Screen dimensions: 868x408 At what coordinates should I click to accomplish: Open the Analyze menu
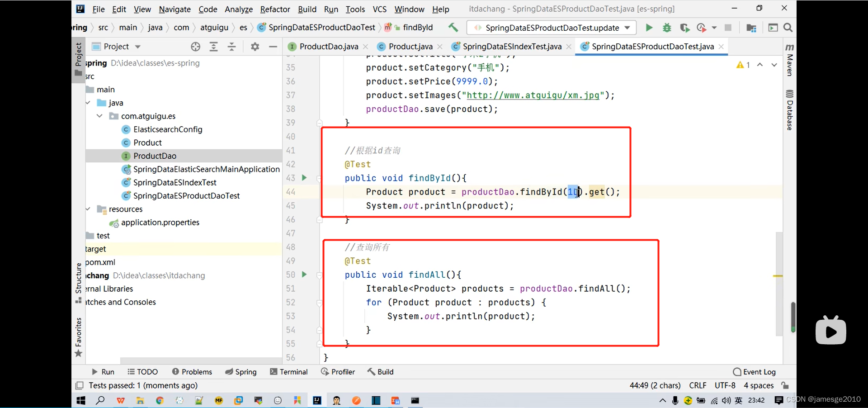[x=239, y=9]
